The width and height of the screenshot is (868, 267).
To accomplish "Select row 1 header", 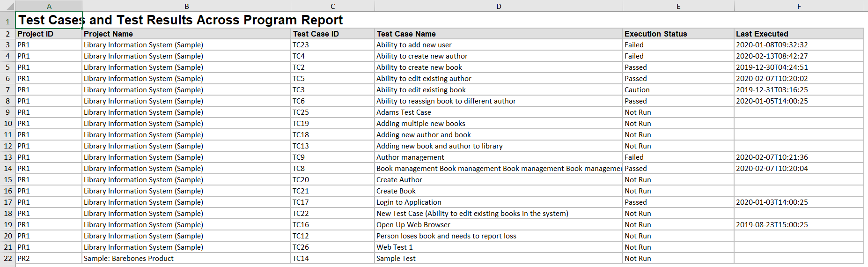I will point(7,21).
